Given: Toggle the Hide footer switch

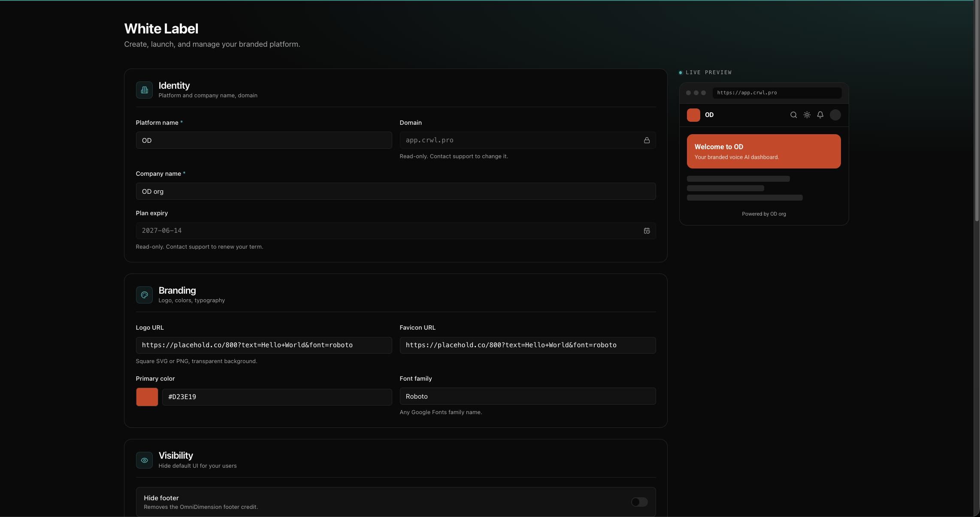Looking at the screenshot, I should pyautogui.click(x=639, y=502).
